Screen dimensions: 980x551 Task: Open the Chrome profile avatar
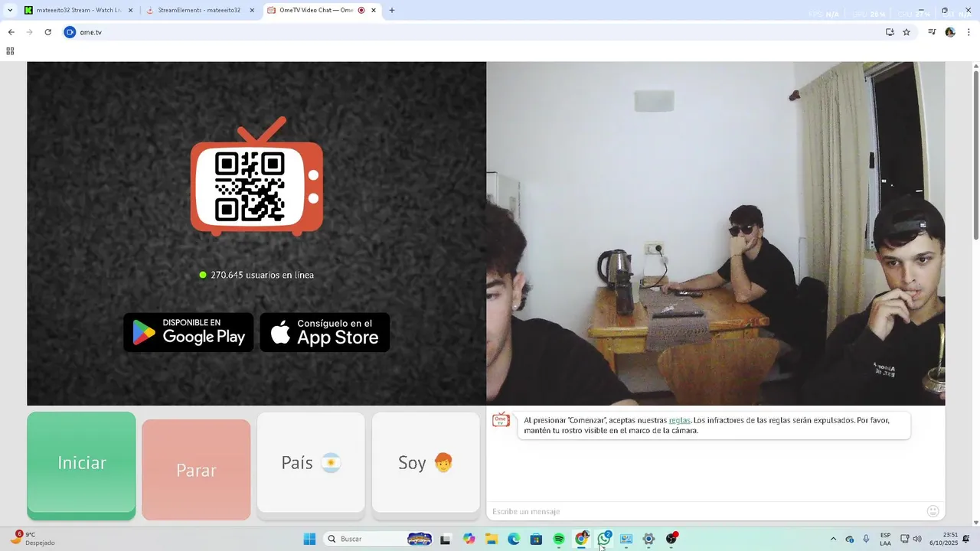tap(950, 32)
